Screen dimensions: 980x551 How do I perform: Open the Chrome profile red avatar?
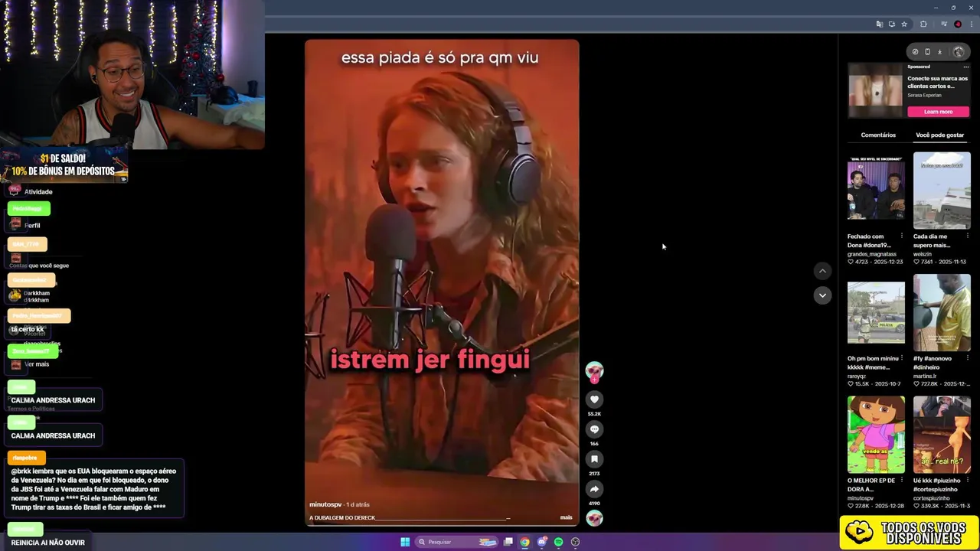[958, 24]
